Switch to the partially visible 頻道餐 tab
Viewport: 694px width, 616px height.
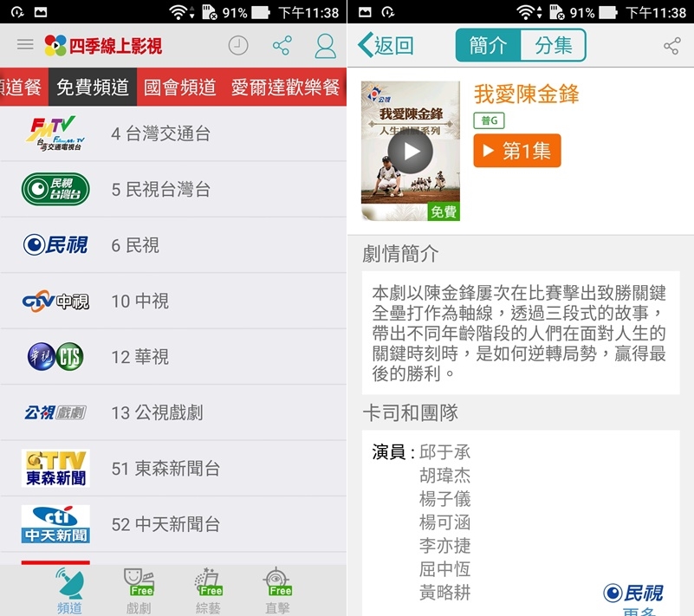(x=23, y=88)
